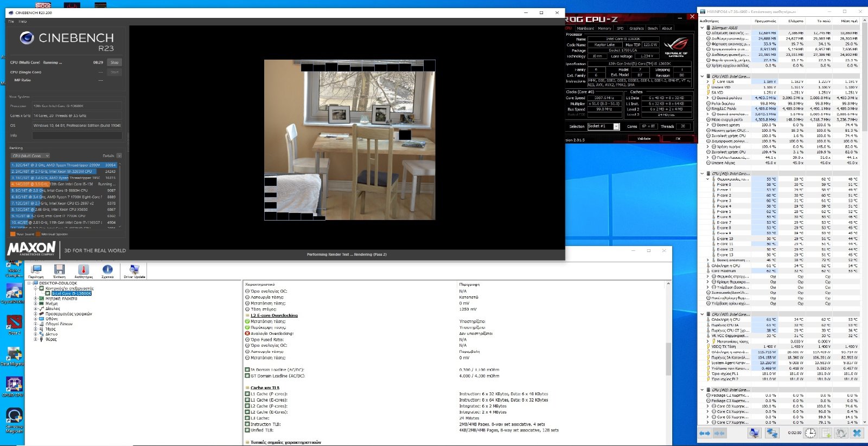This screenshot has width=868, height=446.
Task: Click the HWiNFO sensors vertical scrollbar down arrow
Action: tap(864, 422)
